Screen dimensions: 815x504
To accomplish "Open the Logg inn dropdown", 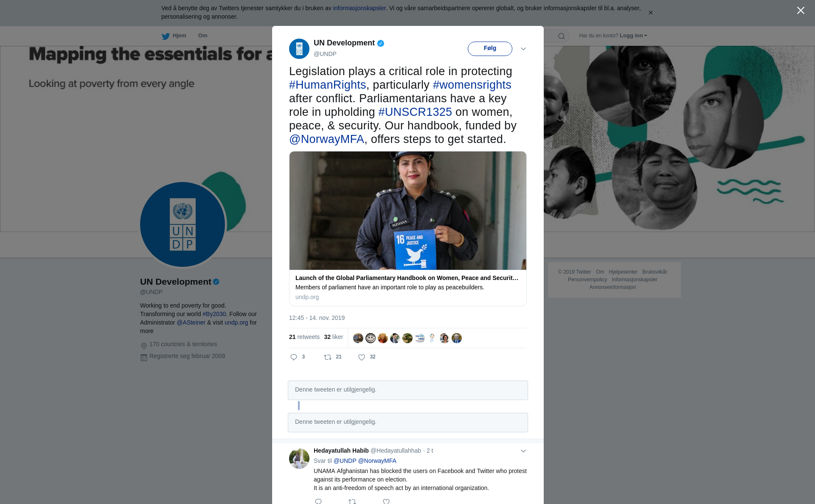I will coord(633,36).
